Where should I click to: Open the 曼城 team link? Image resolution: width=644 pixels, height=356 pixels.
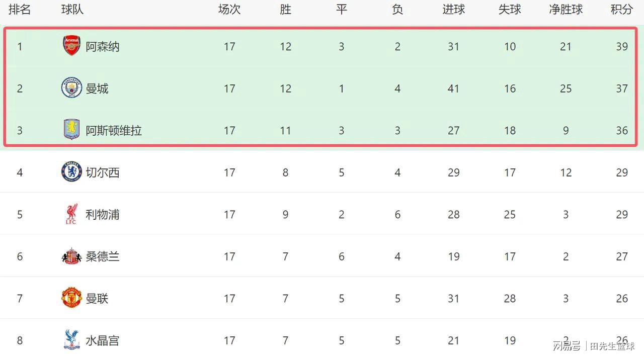click(97, 88)
